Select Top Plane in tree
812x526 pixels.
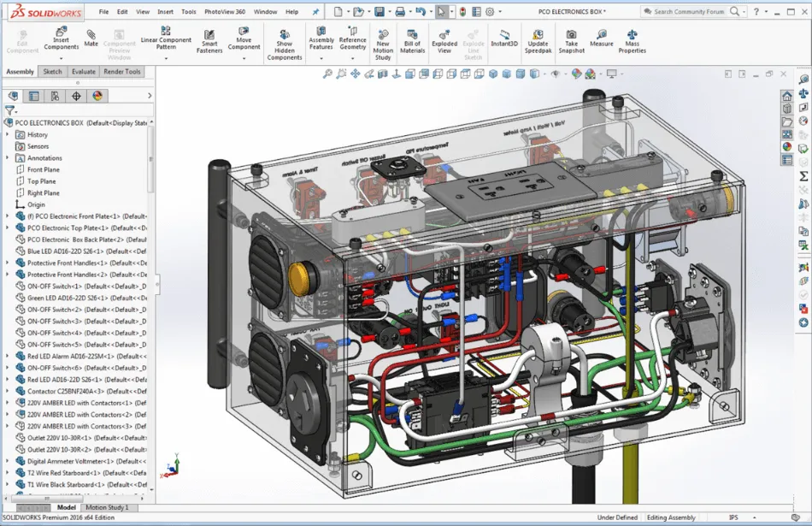(41, 181)
